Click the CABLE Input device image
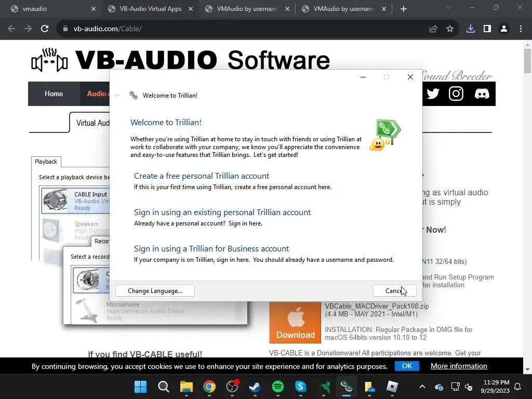Viewport: 532px width, 399px height. (x=55, y=200)
